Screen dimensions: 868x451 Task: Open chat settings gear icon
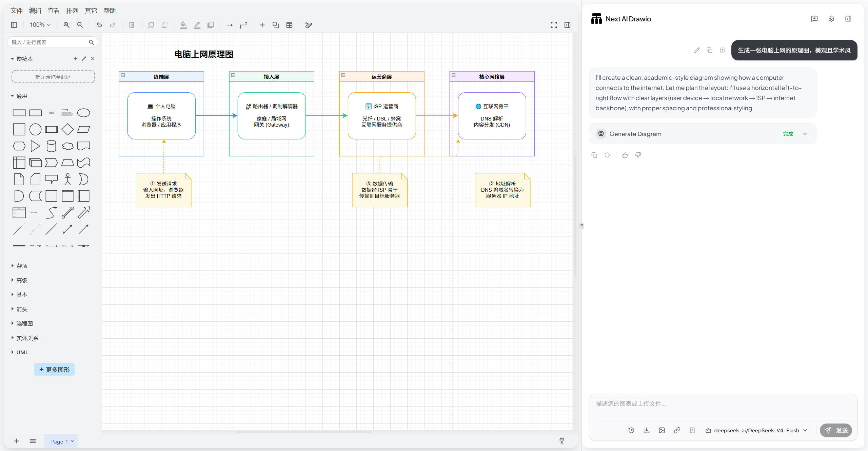[x=831, y=19]
